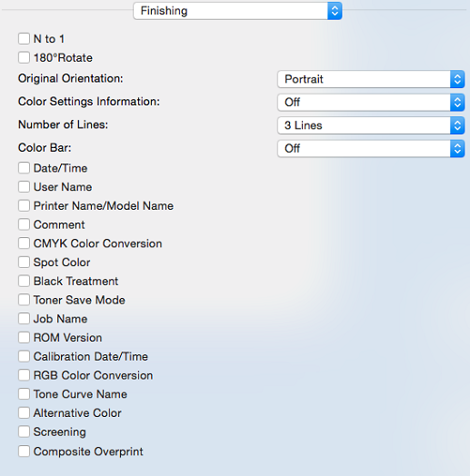Toggle the Comment checkbox
This screenshot has height=476, width=470.
coord(24,224)
